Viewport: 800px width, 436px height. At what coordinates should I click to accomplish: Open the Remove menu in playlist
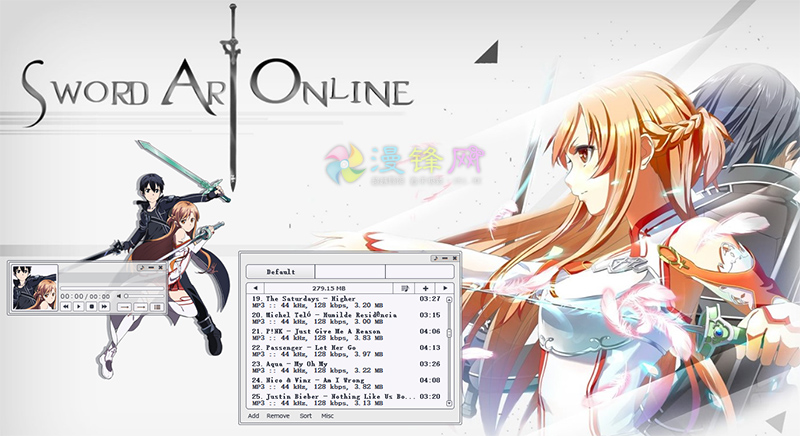click(278, 416)
